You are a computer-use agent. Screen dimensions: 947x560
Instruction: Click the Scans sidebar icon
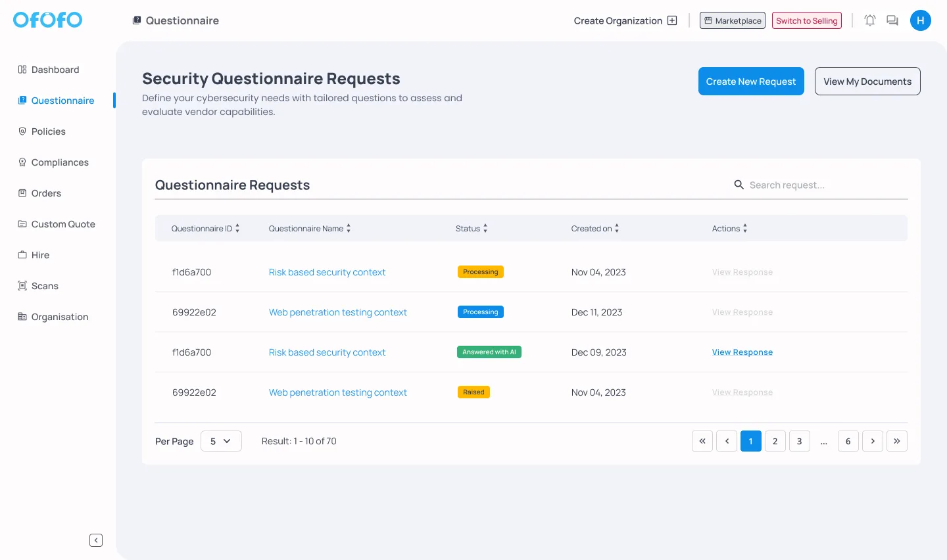(x=22, y=286)
